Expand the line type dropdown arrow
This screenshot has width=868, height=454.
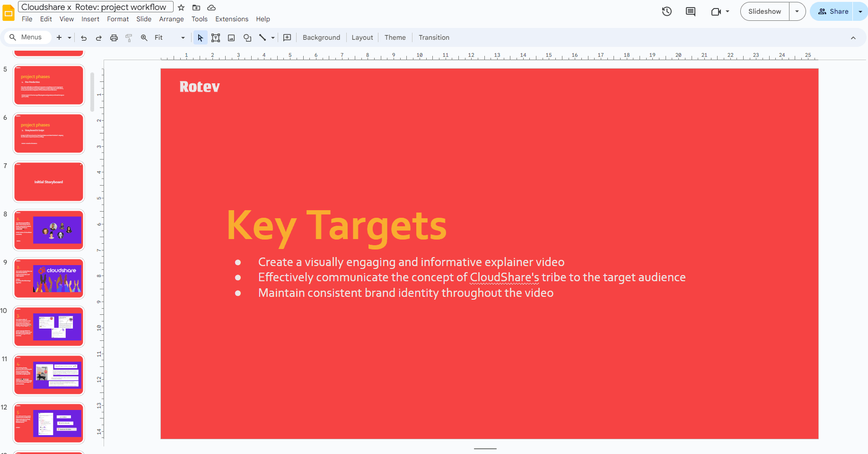273,38
